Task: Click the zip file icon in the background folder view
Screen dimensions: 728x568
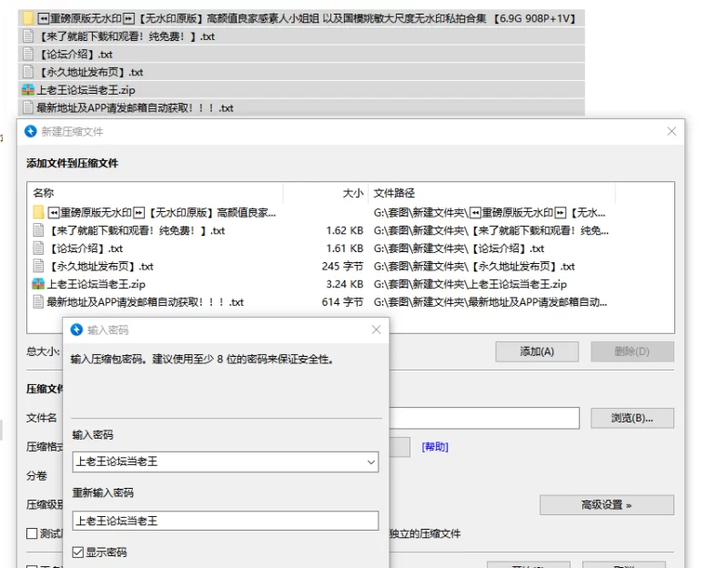Action: point(27,89)
